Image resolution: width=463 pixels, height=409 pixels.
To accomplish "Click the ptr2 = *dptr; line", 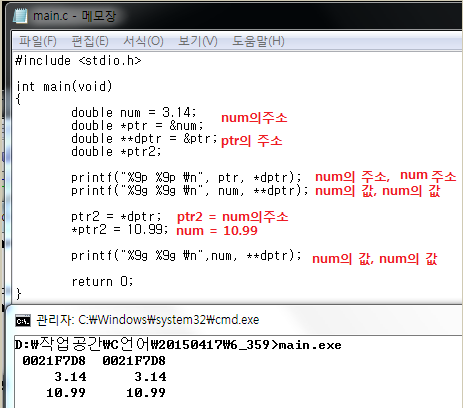I will 116,217.
